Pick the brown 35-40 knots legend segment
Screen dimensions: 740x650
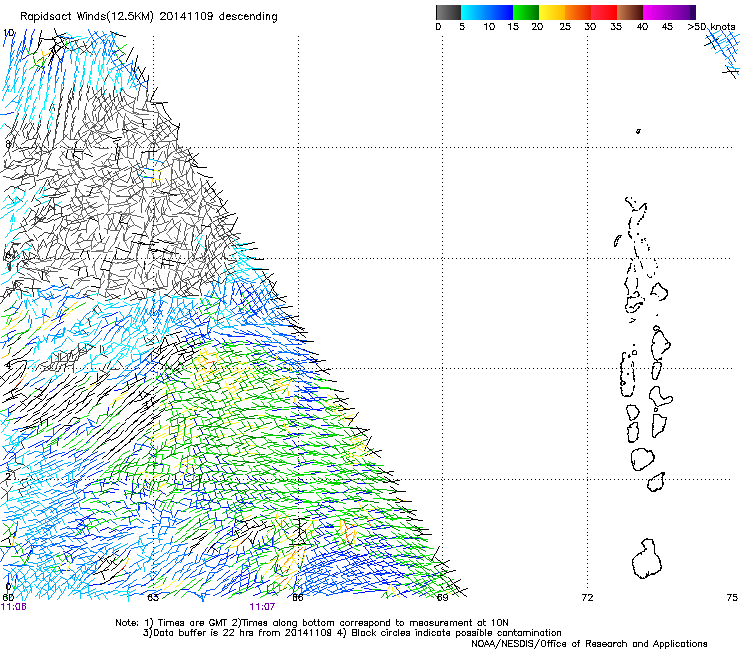click(x=630, y=12)
